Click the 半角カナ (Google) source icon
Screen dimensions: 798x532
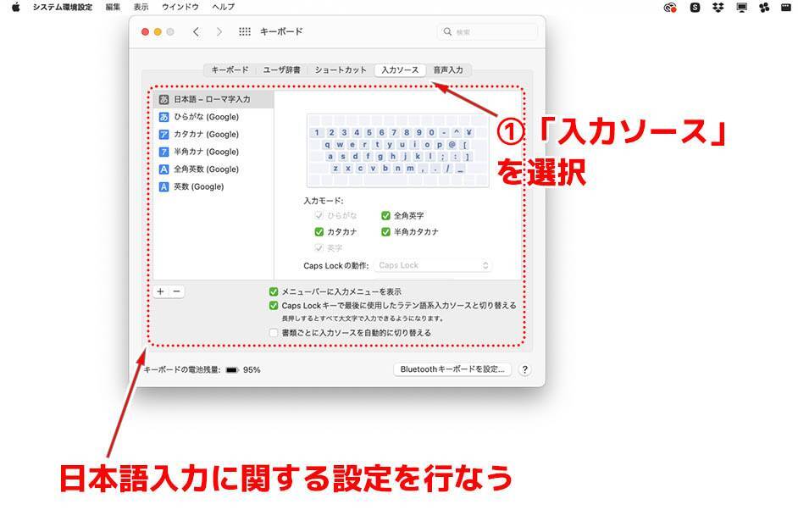tap(163, 152)
